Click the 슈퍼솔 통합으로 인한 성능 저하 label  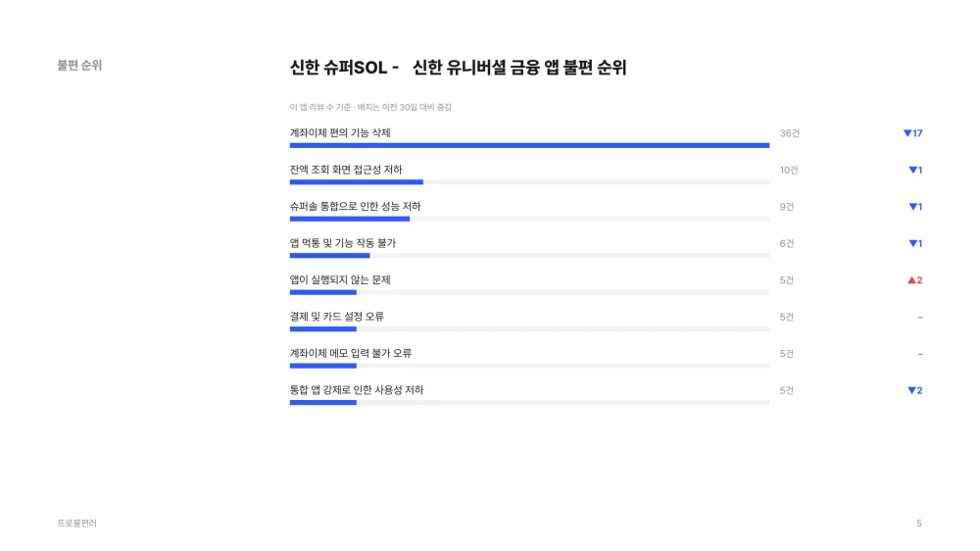[355, 207]
